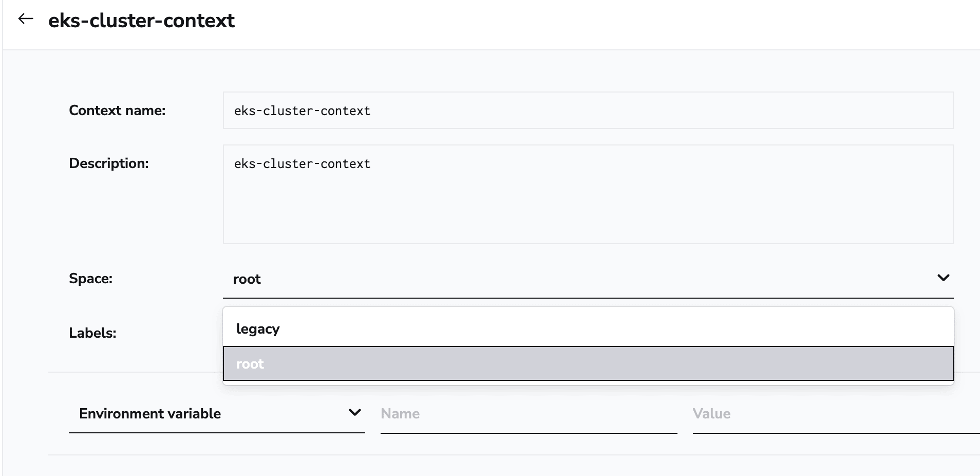Focus the variable Value input

(835, 414)
